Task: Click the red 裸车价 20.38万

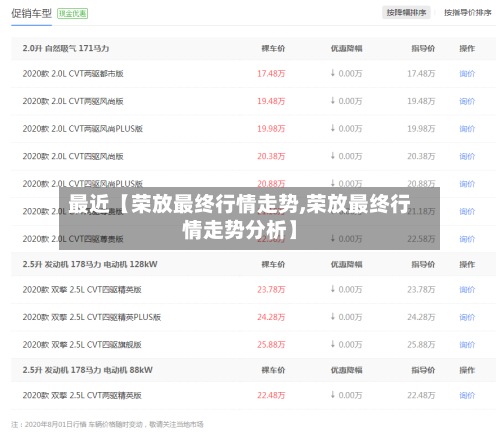Action: [x=271, y=157]
